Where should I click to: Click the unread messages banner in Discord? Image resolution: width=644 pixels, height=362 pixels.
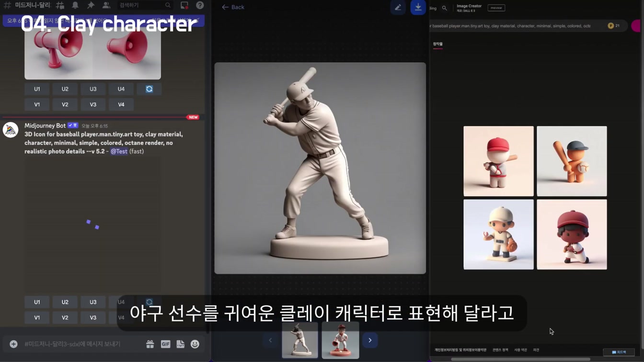click(x=103, y=21)
